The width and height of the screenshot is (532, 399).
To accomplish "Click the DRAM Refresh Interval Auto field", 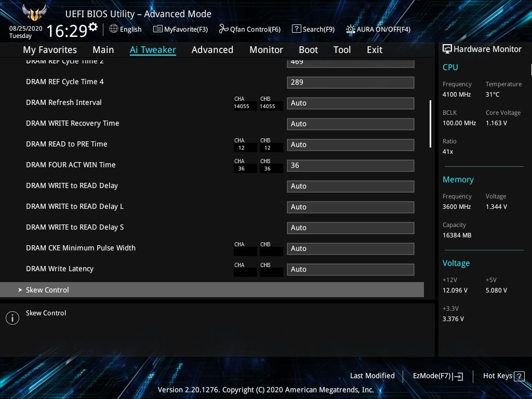I will (x=351, y=103).
